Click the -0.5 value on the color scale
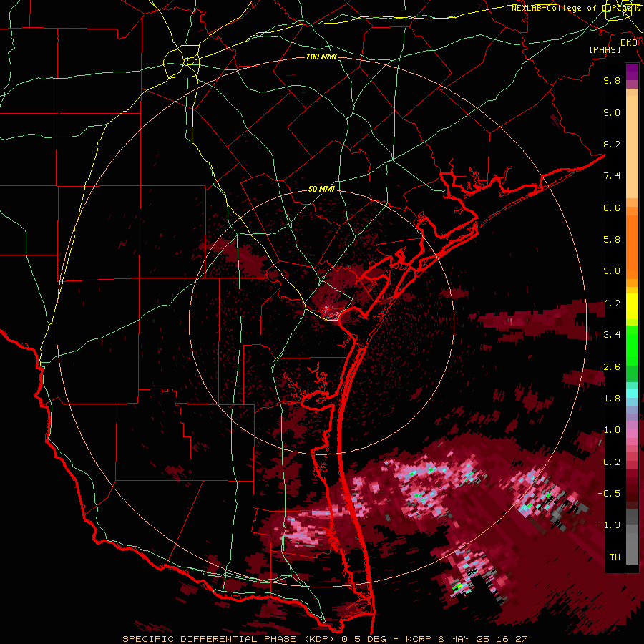Viewport: 644px width, 644px height. pyautogui.click(x=609, y=494)
